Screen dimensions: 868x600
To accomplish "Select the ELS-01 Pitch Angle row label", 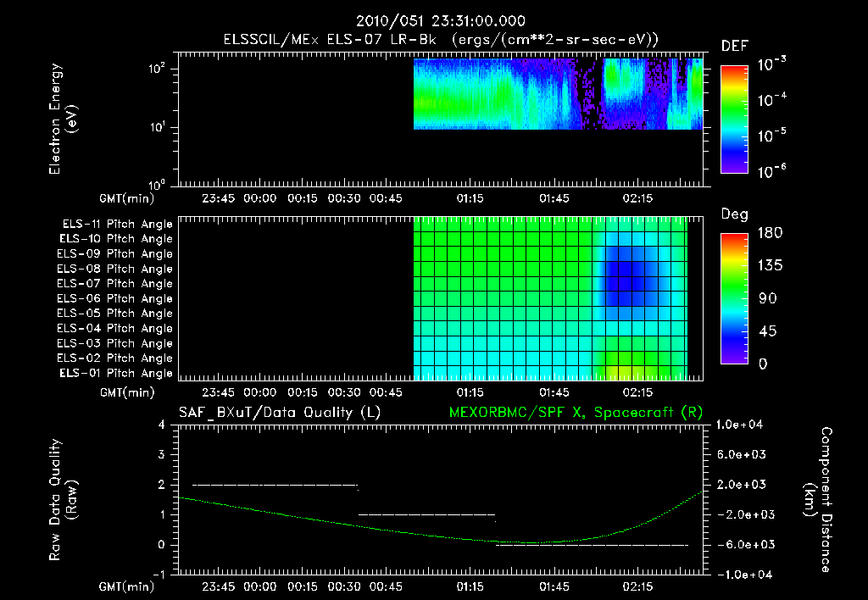I will pyautogui.click(x=116, y=373).
